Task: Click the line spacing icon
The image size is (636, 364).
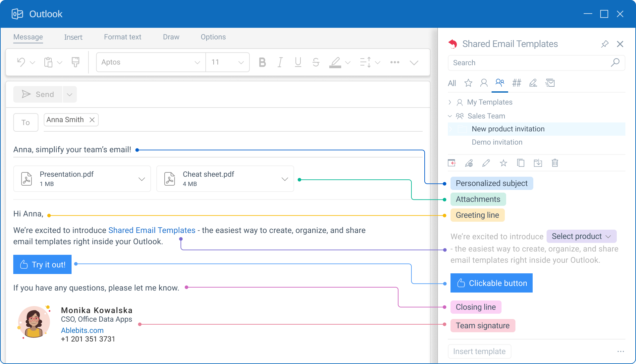Action: click(365, 62)
